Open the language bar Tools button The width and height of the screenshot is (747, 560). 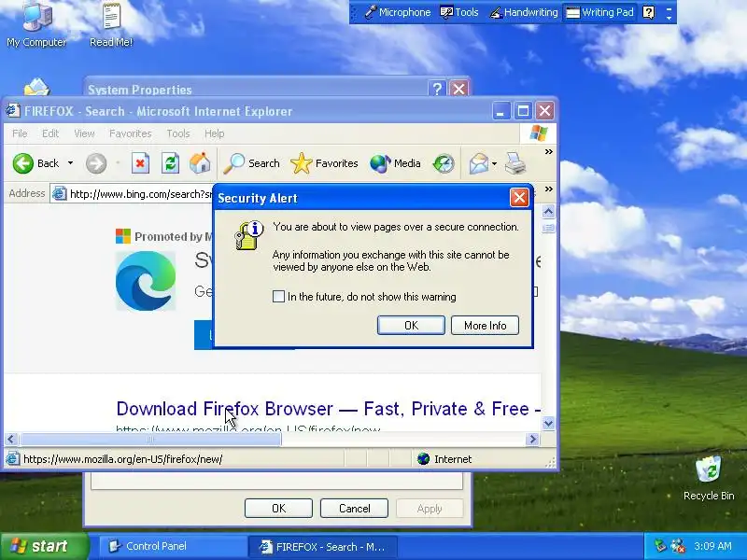click(x=459, y=12)
